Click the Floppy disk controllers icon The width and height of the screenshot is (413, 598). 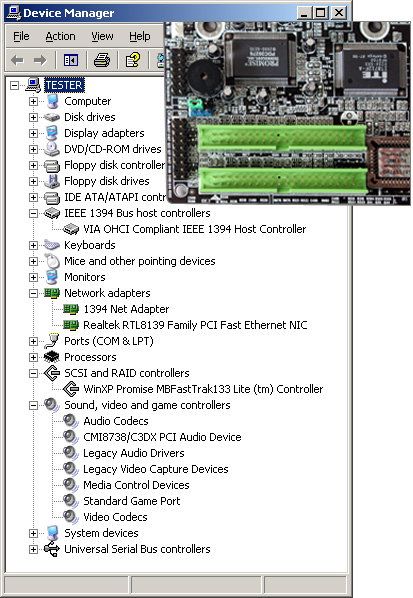point(52,166)
